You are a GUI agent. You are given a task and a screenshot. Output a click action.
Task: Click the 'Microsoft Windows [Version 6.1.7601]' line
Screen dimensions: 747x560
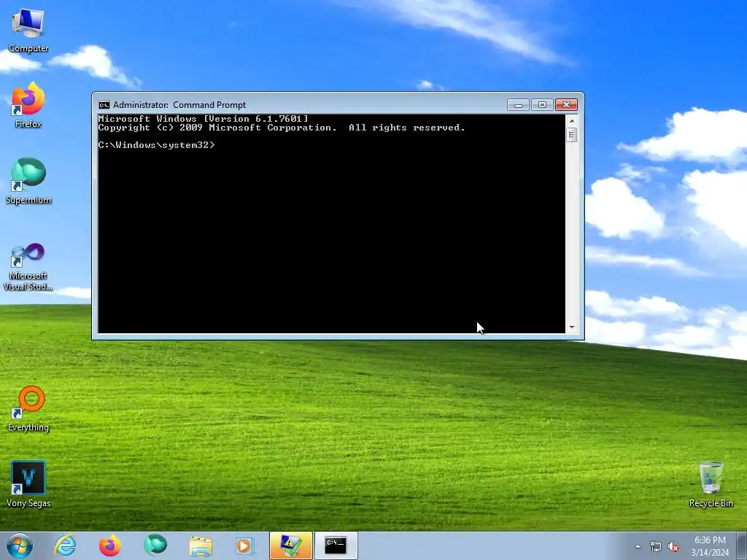pos(204,119)
